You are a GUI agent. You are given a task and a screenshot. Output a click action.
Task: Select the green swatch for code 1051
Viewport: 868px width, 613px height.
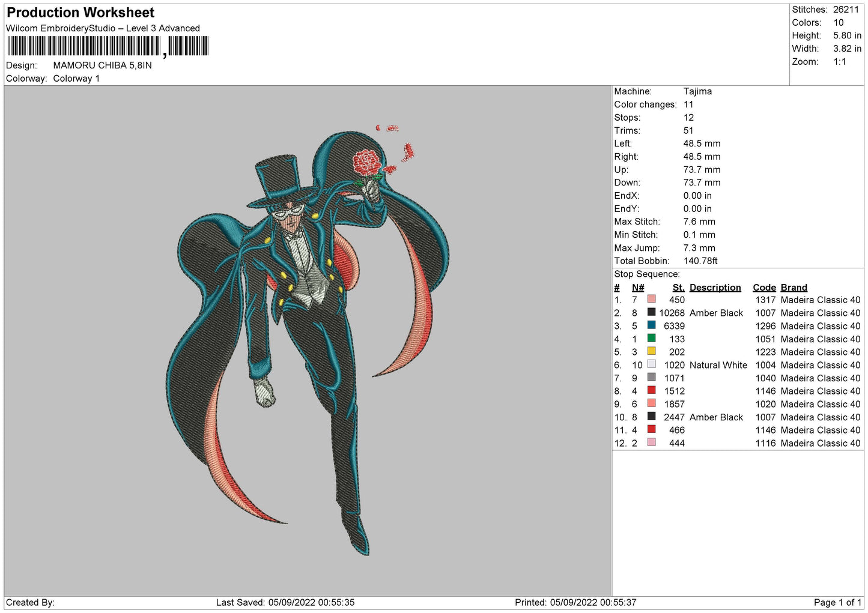[x=651, y=338]
